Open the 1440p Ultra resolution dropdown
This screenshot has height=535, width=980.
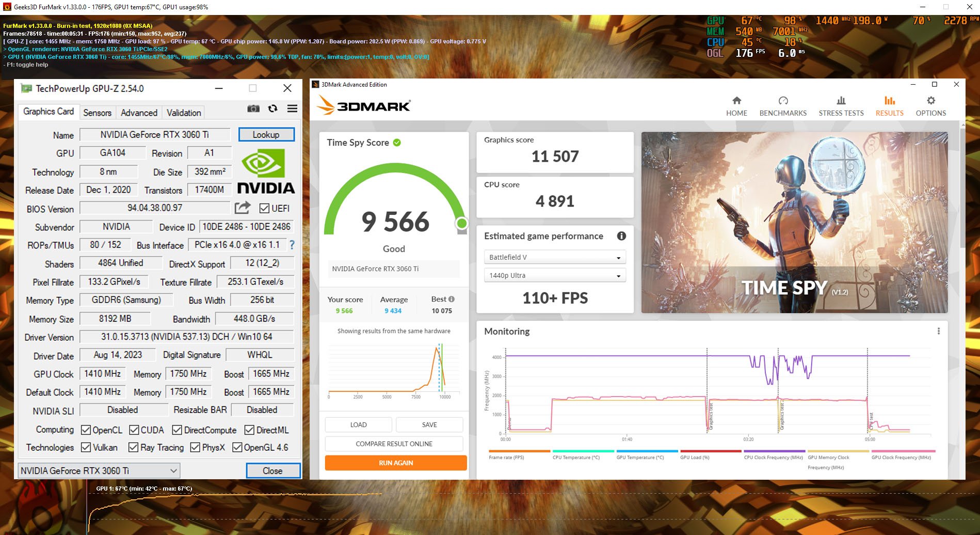(555, 275)
